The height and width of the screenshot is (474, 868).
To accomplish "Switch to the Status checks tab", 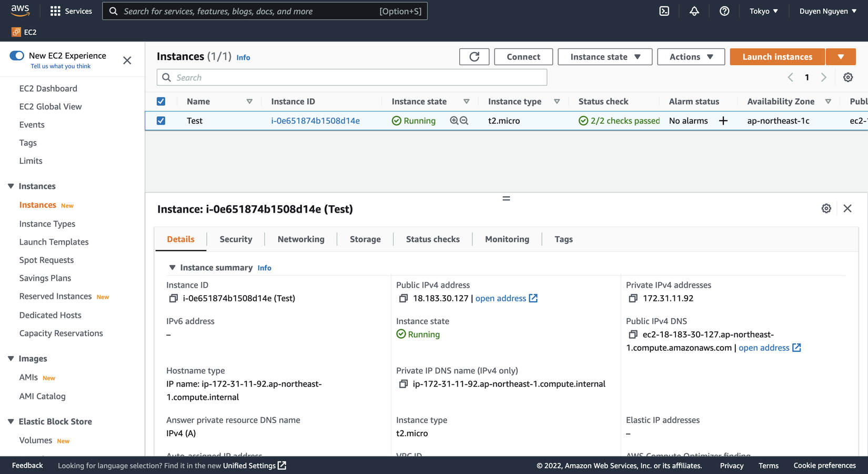I will (x=432, y=239).
